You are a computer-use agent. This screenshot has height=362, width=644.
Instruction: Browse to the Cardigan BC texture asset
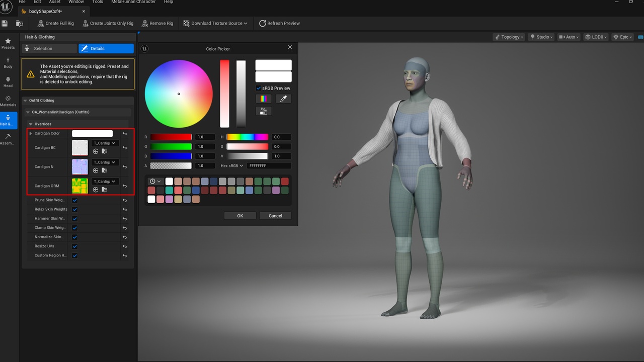point(104,151)
